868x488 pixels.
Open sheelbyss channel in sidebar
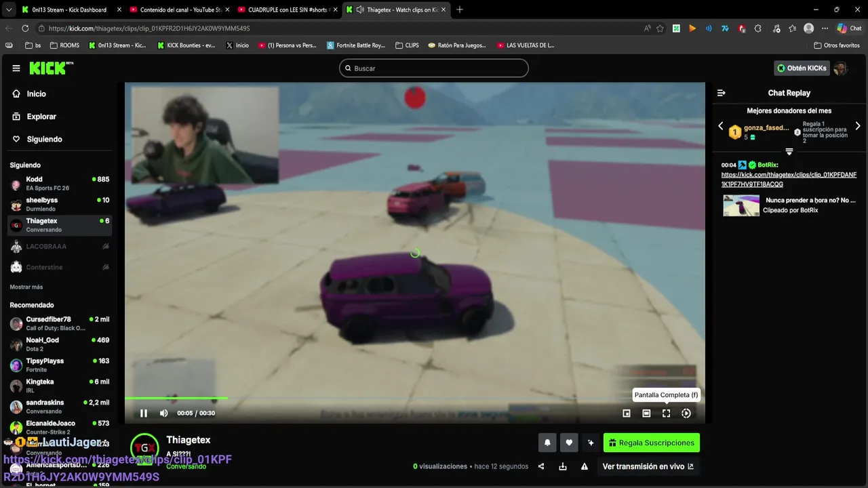[x=60, y=205]
